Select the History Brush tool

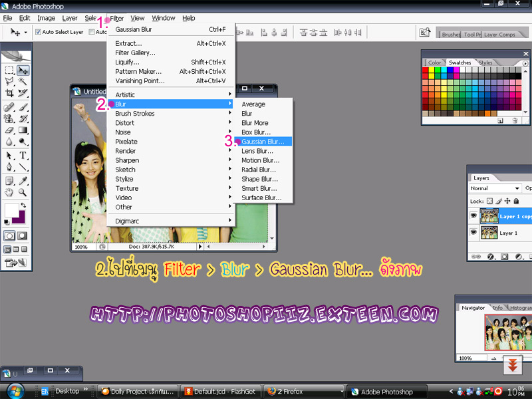click(23, 118)
